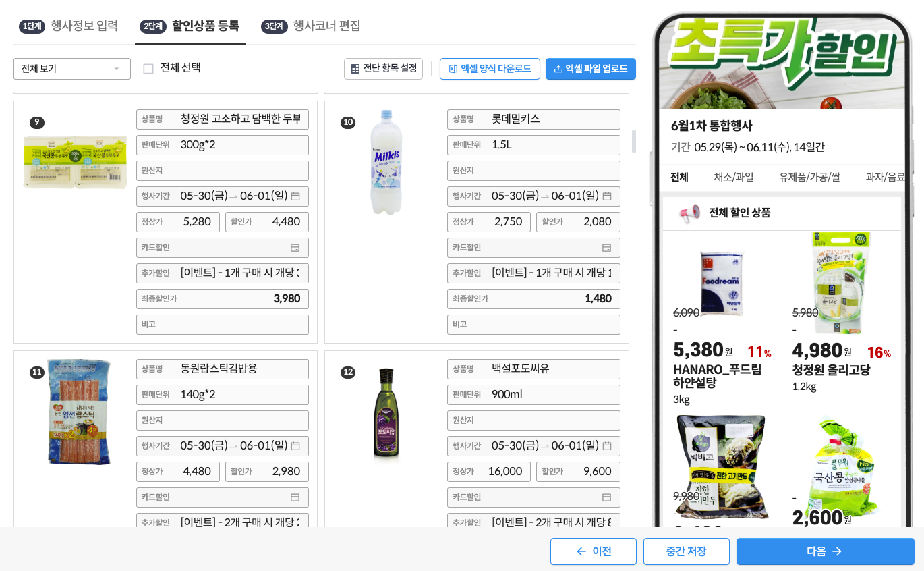The height and width of the screenshot is (571, 924).
Task: Open 추가할인 selector for 롯데밀키스
Action: coord(533,273)
